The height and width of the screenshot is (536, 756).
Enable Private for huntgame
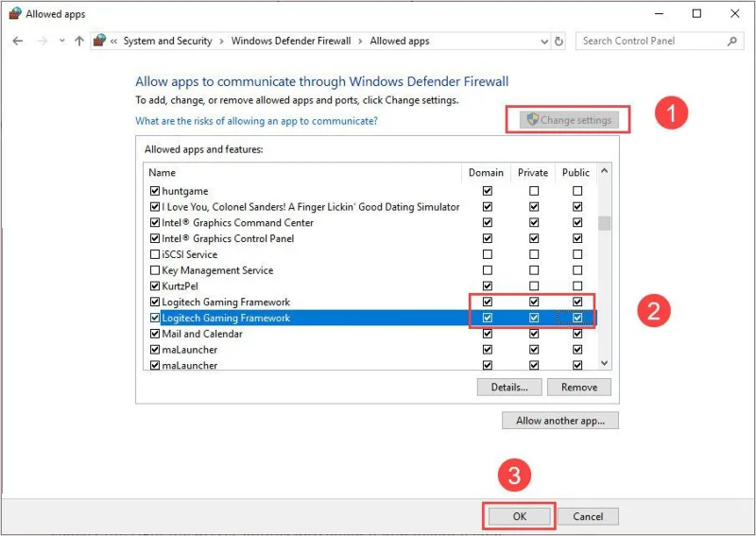click(534, 191)
